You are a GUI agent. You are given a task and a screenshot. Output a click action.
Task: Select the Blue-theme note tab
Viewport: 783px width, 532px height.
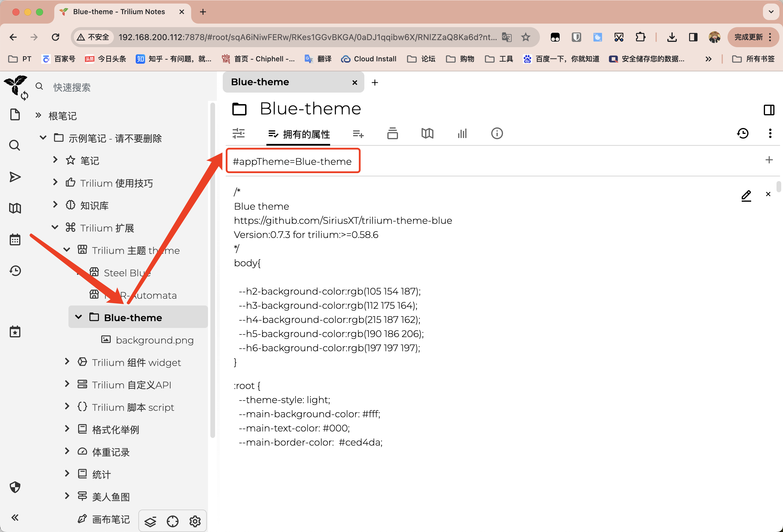(x=293, y=82)
